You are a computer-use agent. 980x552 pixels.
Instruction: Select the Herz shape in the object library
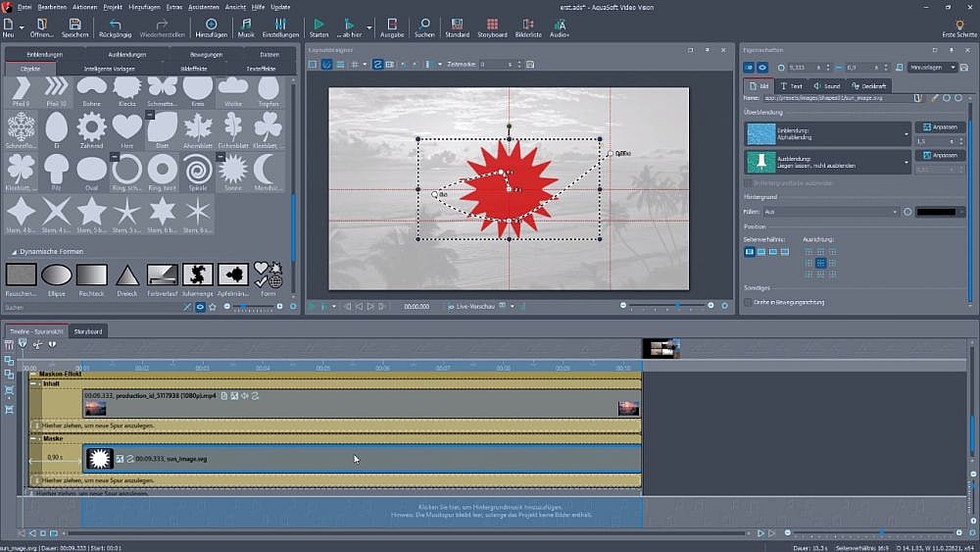(x=126, y=126)
